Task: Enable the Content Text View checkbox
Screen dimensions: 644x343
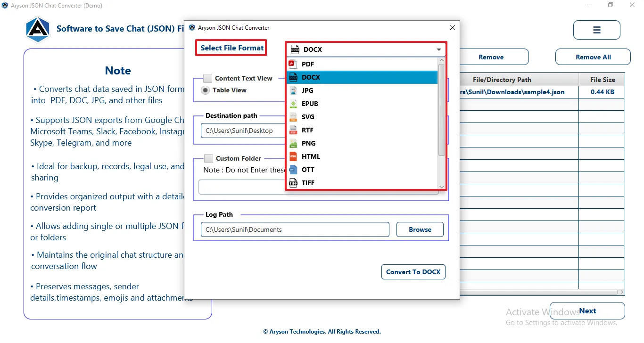Action: 207,78
